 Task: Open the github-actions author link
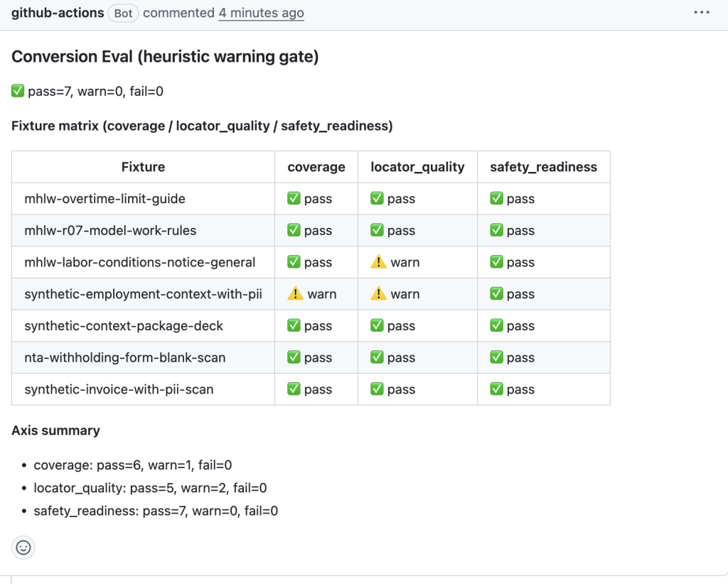[58, 13]
